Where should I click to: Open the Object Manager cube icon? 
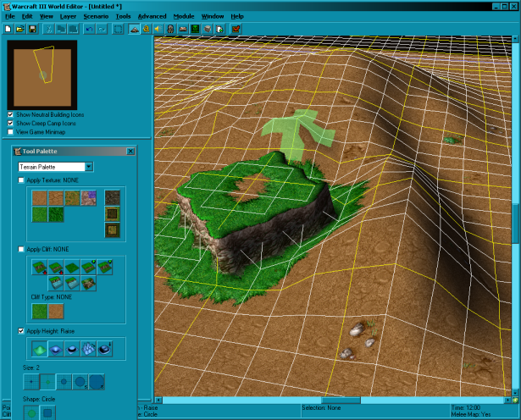(x=208, y=30)
